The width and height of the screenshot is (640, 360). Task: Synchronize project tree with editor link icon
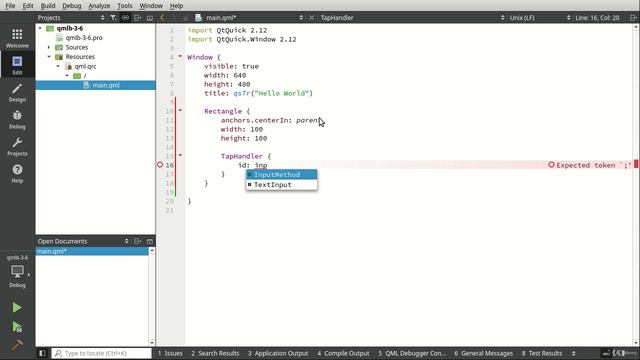coord(125,18)
